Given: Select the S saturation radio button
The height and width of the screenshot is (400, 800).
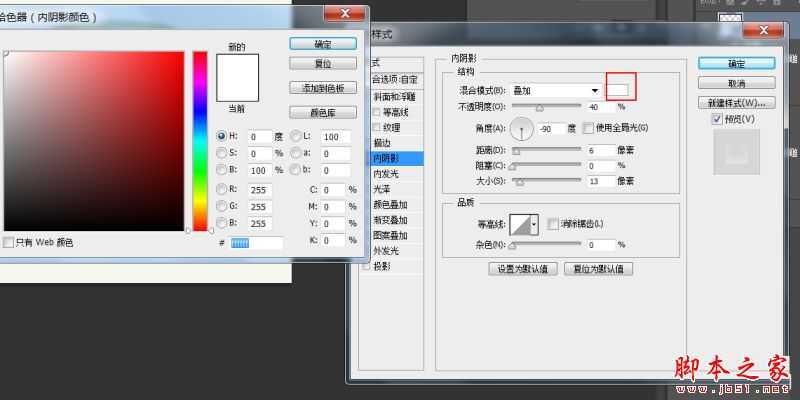Looking at the screenshot, I should coord(222,153).
